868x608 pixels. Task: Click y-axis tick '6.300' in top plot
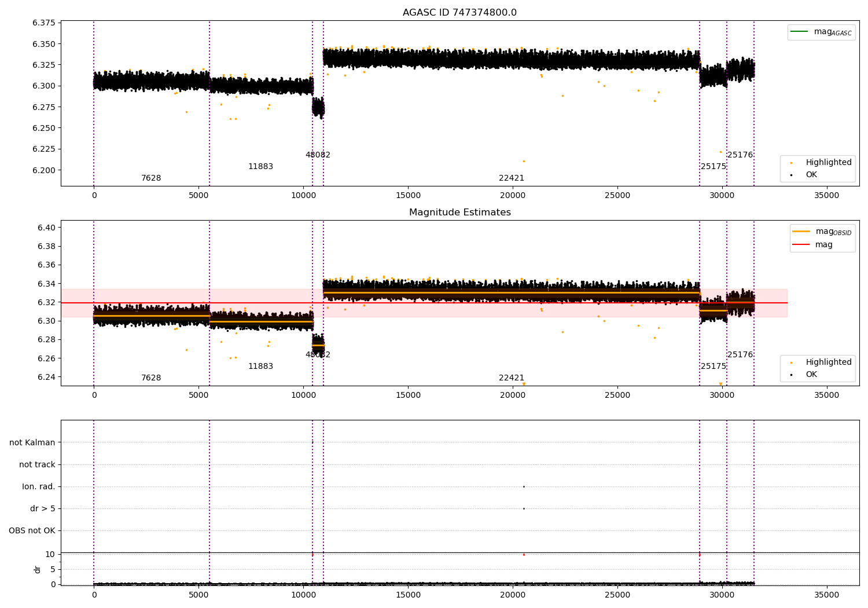point(44,86)
